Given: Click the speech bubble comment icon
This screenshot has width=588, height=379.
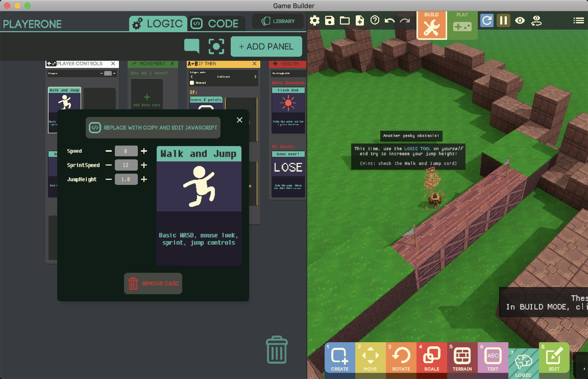Looking at the screenshot, I should [192, 46].
